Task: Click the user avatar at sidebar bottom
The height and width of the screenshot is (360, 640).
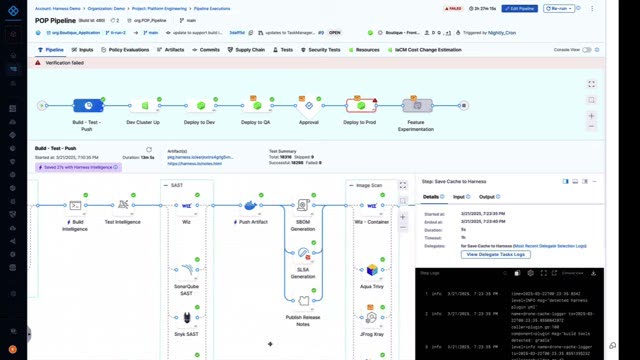Action: 13,349
